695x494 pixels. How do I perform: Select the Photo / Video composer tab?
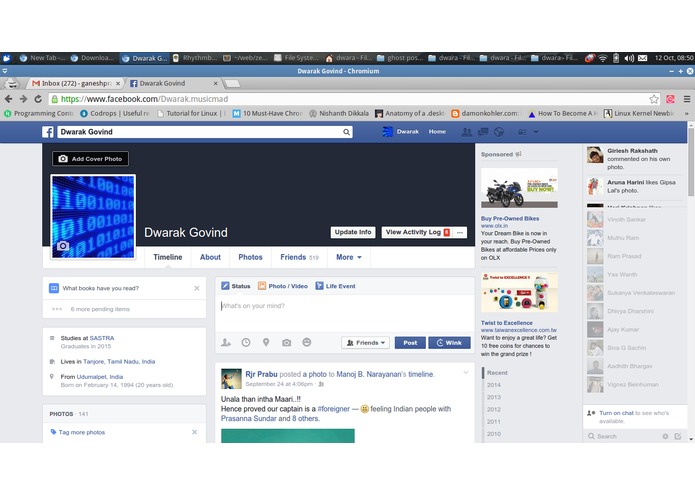[x=283, y=286]
